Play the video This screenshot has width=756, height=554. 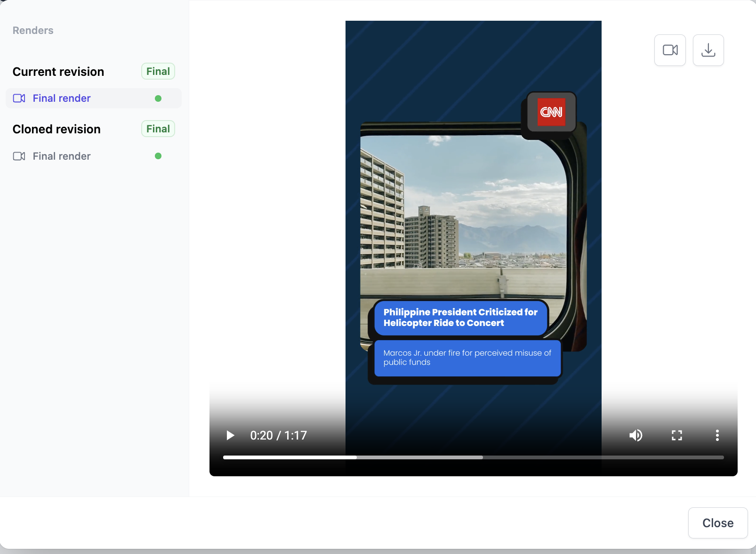[x=230, y=435]
